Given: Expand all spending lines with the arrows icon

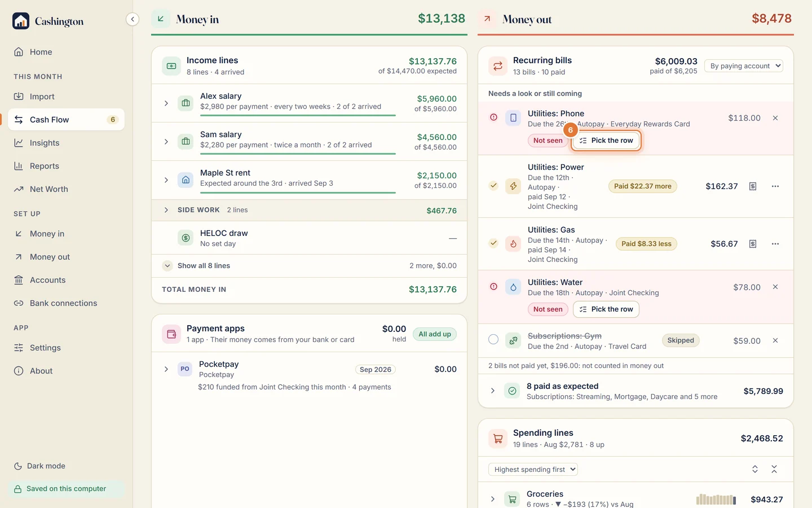Looking at the screenshot, I should point(755,469).
